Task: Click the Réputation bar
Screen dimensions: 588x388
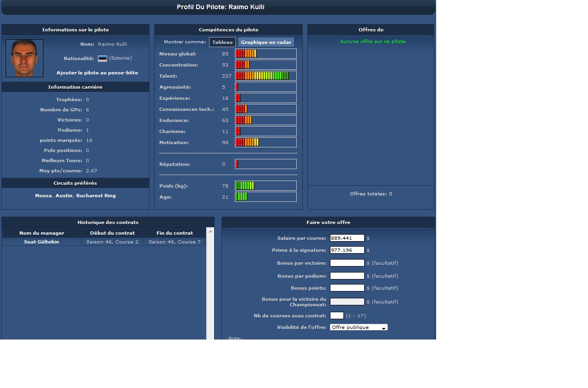Action: [266, 164]
